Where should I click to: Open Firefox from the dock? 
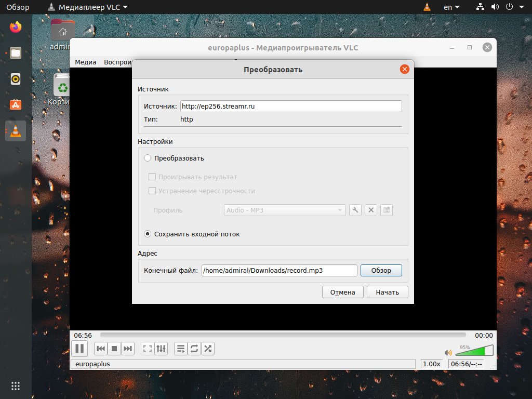(16, 27)
